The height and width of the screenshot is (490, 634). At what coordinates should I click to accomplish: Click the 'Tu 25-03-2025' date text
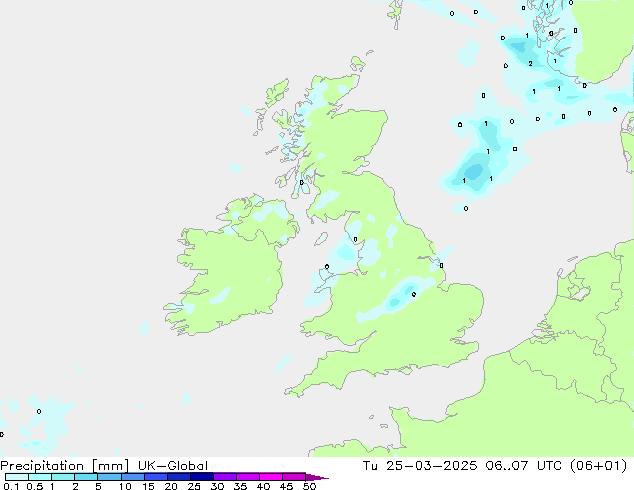(x=420, y=466)
